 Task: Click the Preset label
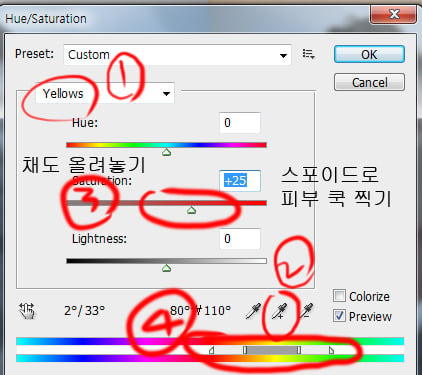35,54
